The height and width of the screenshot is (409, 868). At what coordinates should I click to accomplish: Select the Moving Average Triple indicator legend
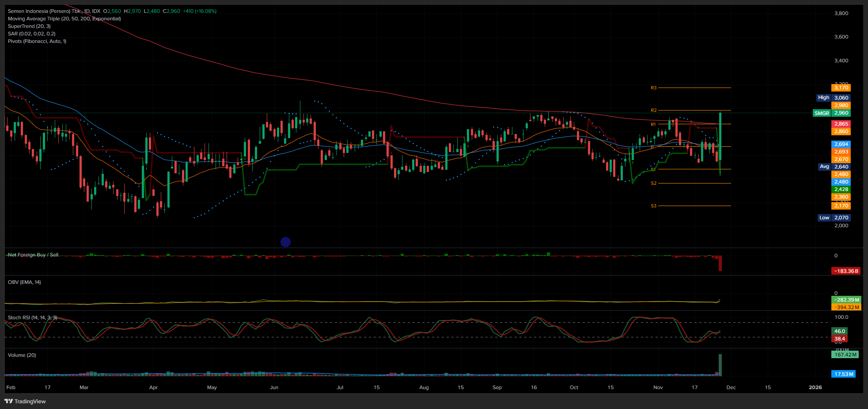(64, 19)
